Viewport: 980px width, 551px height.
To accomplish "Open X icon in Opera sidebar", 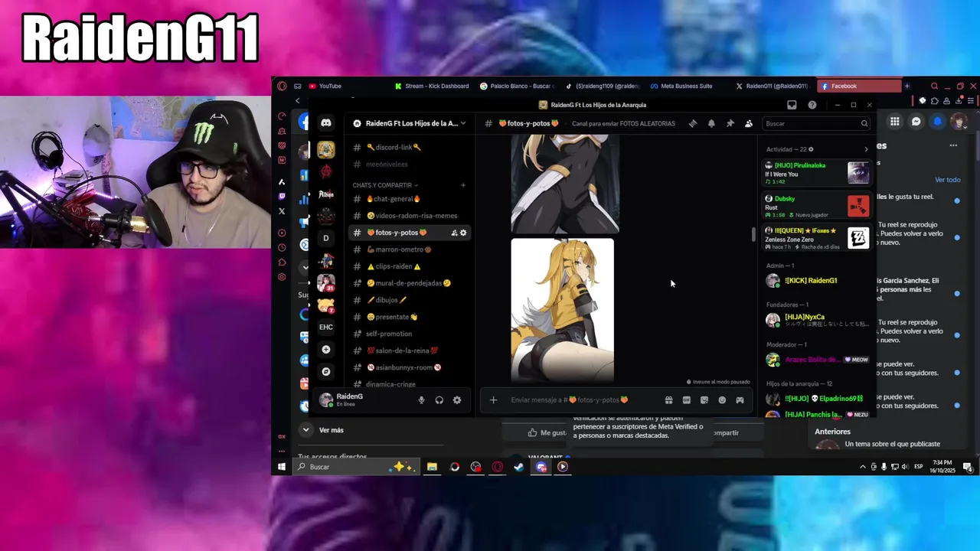I will tap(282, 211).
